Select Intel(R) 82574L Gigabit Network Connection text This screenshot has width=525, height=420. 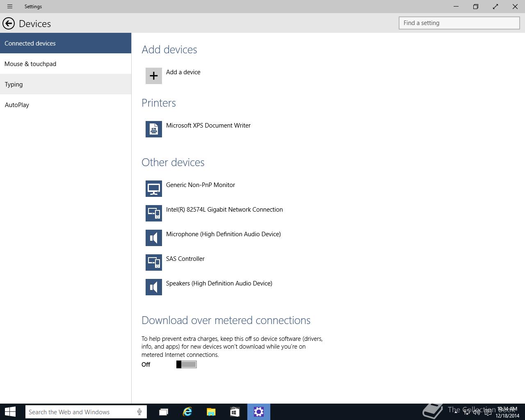[x=224, y=210]
